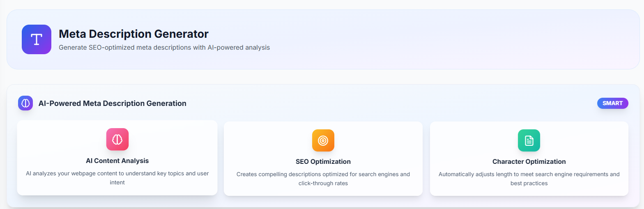Click the AI-Powered Meta Description Generation heading
Viewport: 644px width, 209px height.
point(112,103)
